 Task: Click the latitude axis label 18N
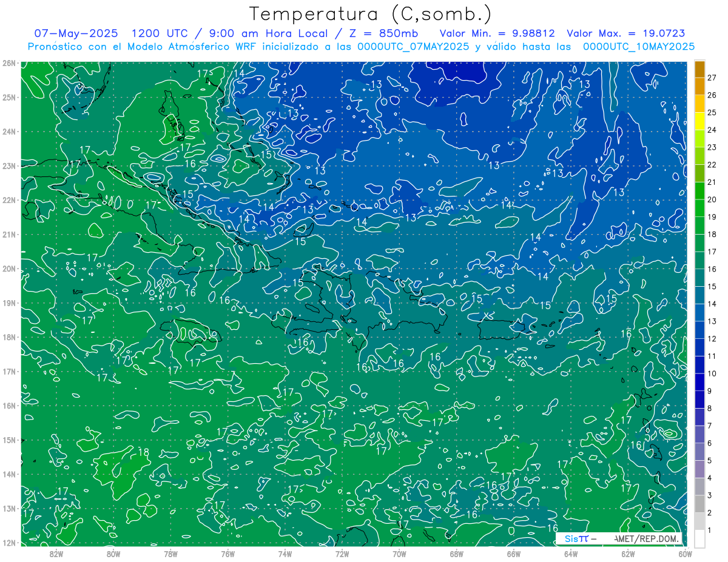click(8, 337)
